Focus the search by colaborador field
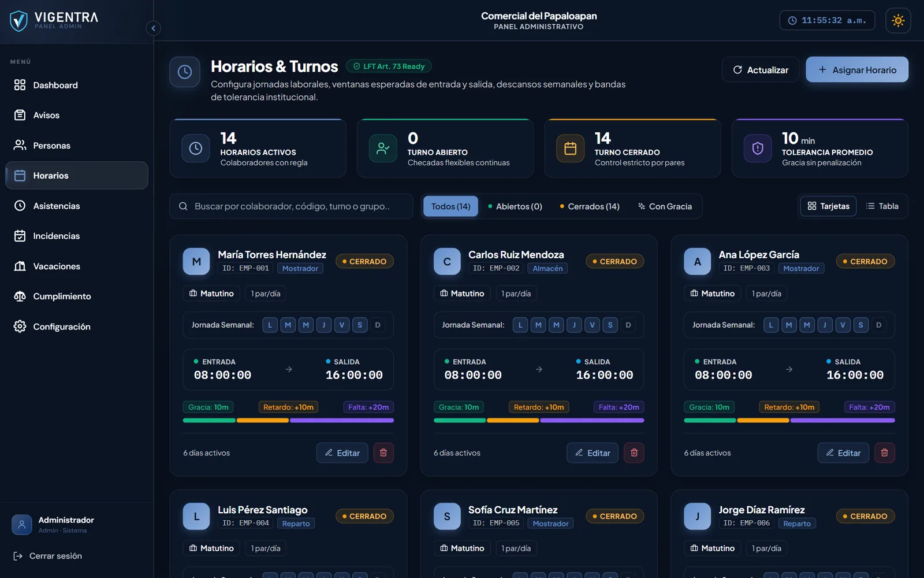The width and height of the screenshot is (924, 578). pyautogui.click(x=291, y=206)
